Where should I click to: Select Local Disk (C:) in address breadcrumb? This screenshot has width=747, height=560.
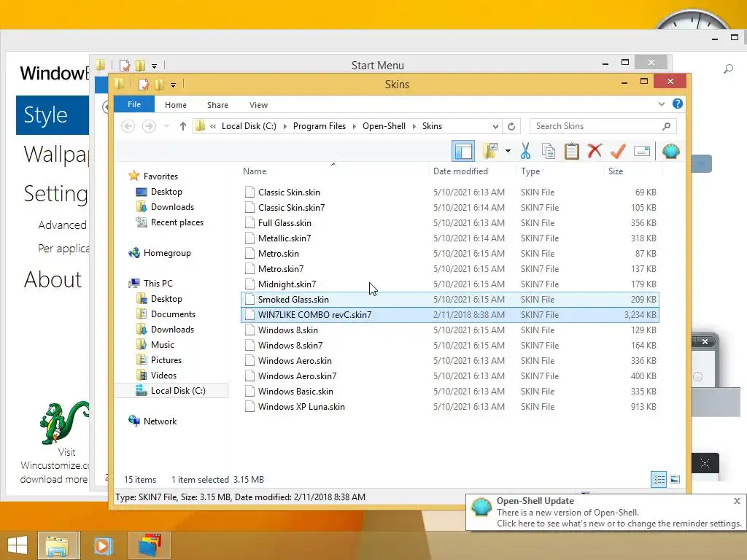tap(249, 126)
